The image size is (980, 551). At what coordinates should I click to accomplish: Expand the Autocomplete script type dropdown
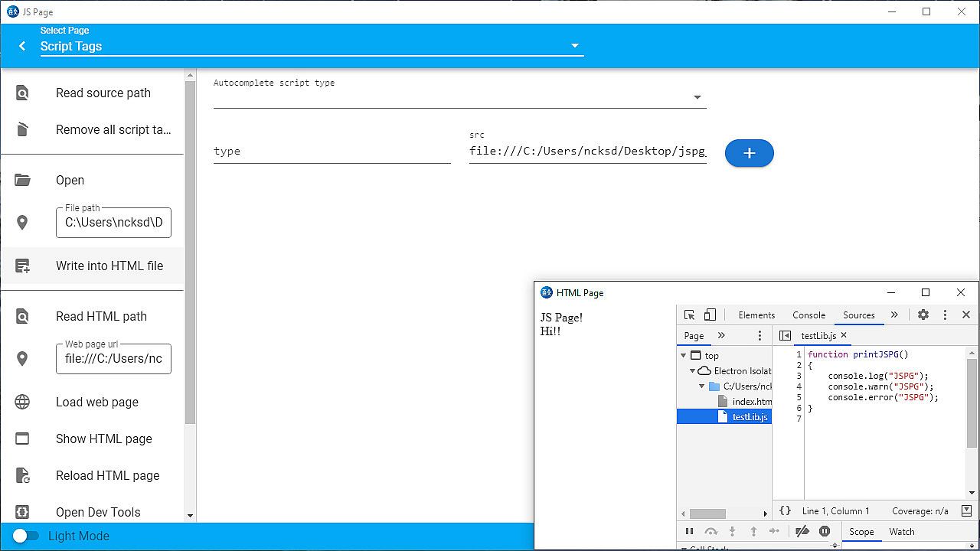(697, 97)
